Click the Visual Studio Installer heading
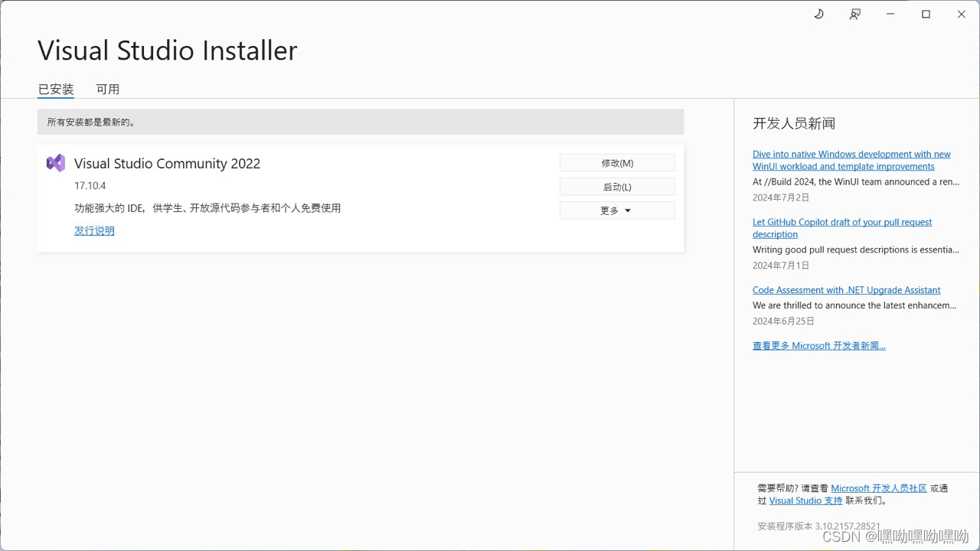The height and width of the screenshot is (551, 980). (x=167, y=51)
